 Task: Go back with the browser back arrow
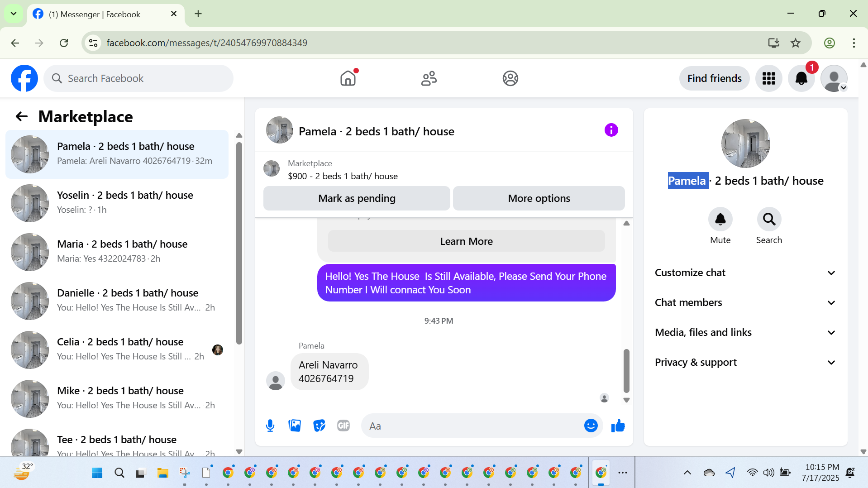(15, 43)
